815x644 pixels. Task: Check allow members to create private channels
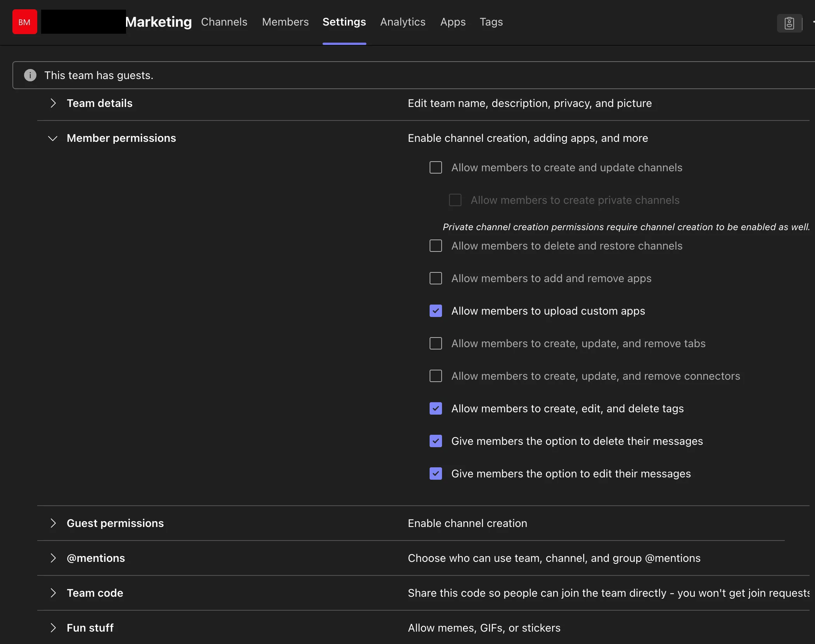pyautogui.click(x=455, y=200)
